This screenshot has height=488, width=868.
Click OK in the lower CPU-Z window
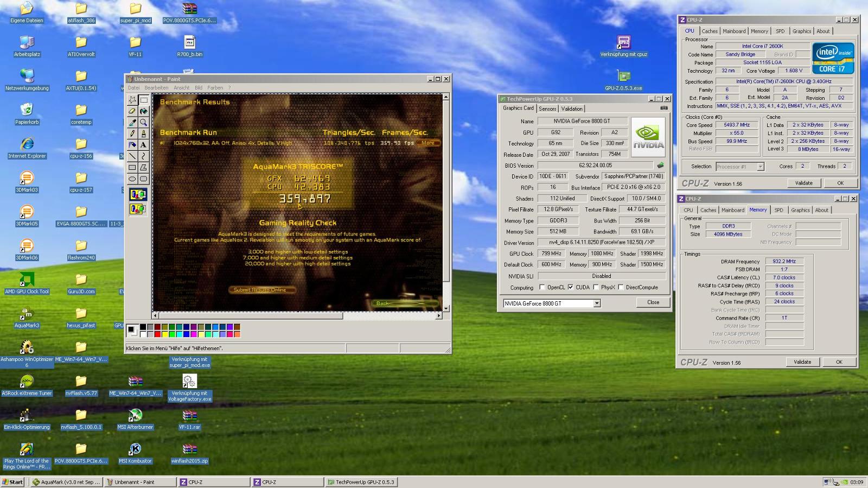pos(839,362)
